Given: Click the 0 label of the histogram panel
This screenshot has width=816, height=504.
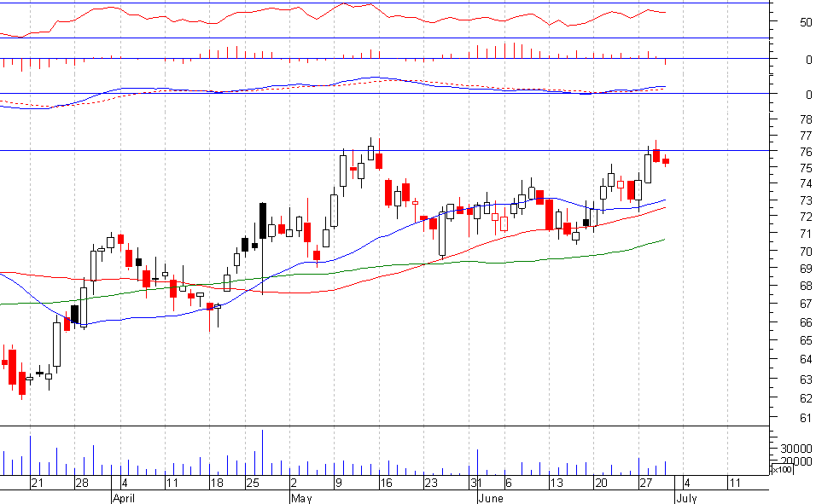Looking at the screenshot, I should (x=808, y=61).
